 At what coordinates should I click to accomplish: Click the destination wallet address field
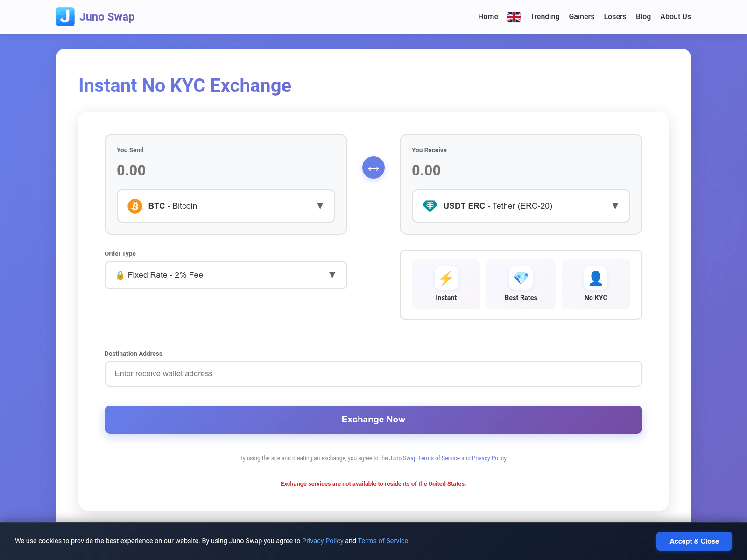[x=373, y=374]
